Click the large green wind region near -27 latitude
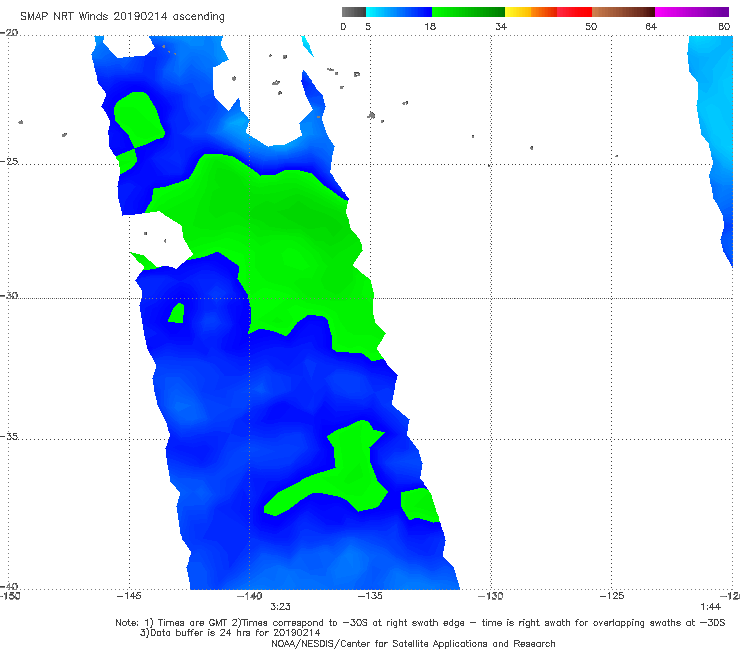Image resolution: width=740 pixels, height=650 pixels. [283, 236]
